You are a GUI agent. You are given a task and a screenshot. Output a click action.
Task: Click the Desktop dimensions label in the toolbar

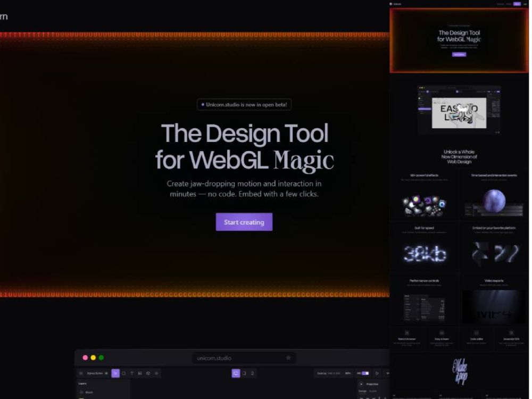(328, 373)
